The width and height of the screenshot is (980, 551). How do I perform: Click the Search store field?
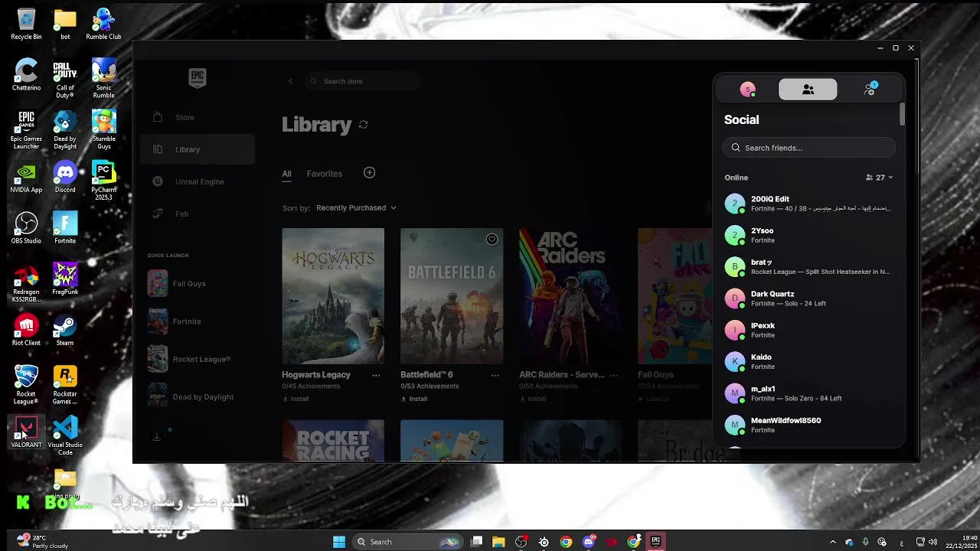point(361,81)
